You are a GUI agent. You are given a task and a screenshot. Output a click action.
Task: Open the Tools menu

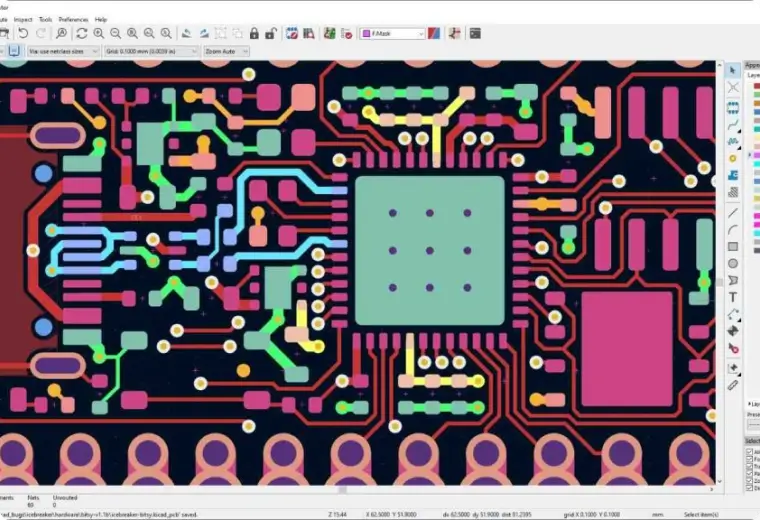(46, 19)
